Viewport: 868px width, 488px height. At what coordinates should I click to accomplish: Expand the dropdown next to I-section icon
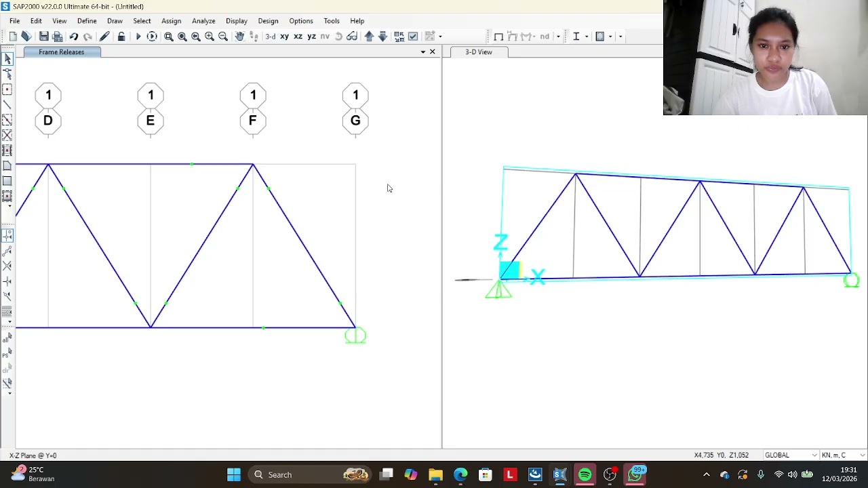point(586,37)
